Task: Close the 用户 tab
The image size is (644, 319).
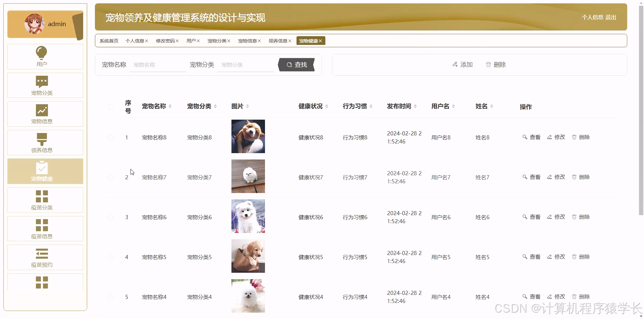Action: [198, 41]
